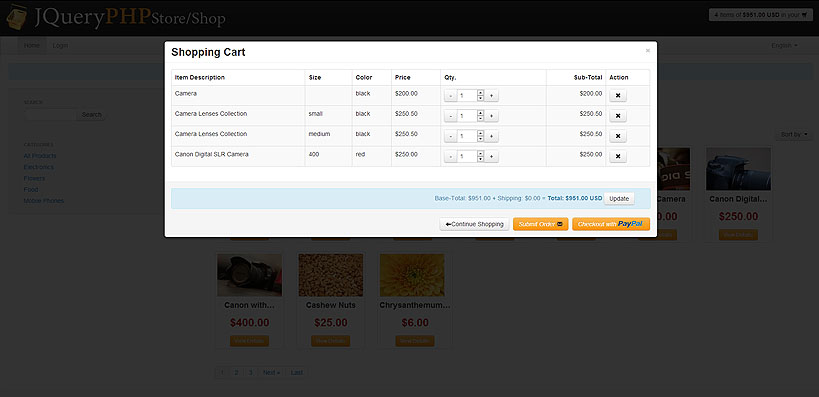Increase quantity of medium Camera Lenses Collection
819x397 pixels.
[x=492, y=136]
